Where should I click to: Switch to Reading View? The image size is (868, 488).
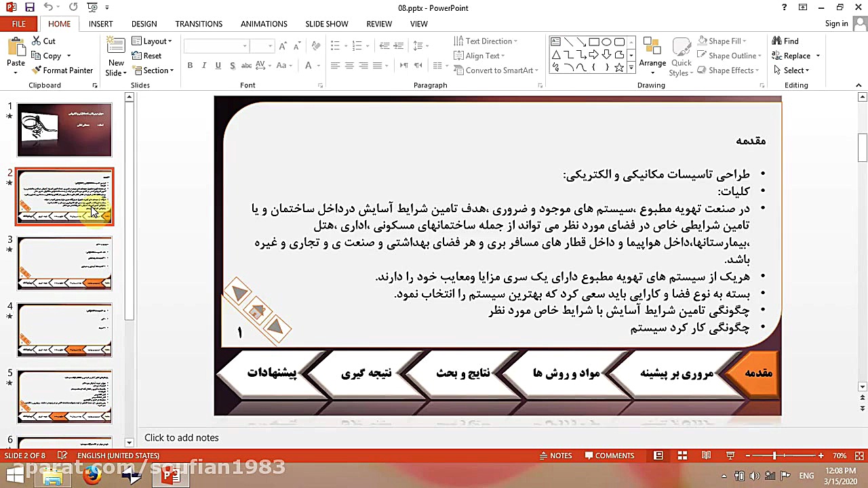pyautogui.click(x=706, y=455)
